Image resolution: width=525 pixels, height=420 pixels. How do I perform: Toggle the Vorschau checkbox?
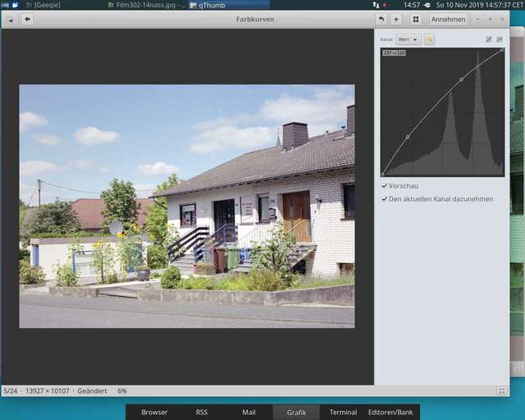point(385,186)
